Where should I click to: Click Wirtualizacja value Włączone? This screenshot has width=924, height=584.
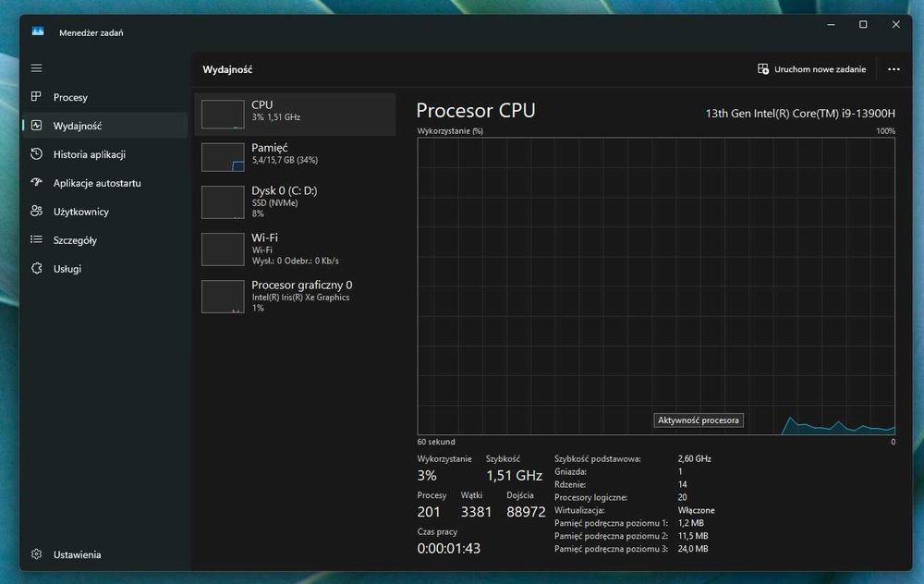click(x=696, y=510)
